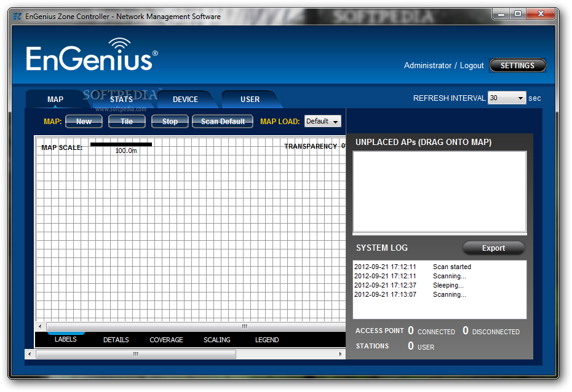Click the MAP SCALE label
This screenshot has height=392, width=572.
tap(62, 147)
